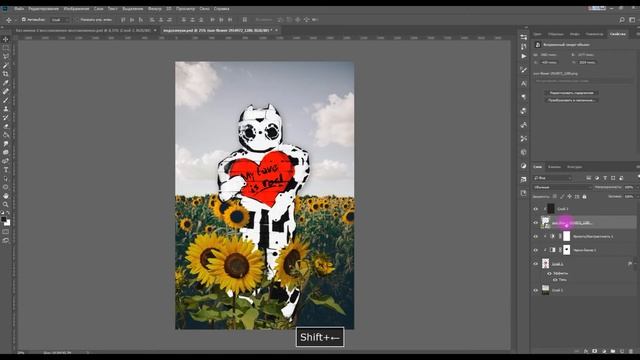
Task: Select the Crop tool
Action: pos(6,74)
